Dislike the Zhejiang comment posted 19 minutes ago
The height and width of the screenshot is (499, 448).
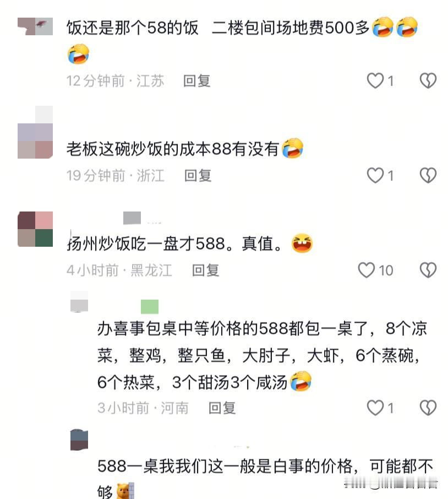[x=428, y=175]
